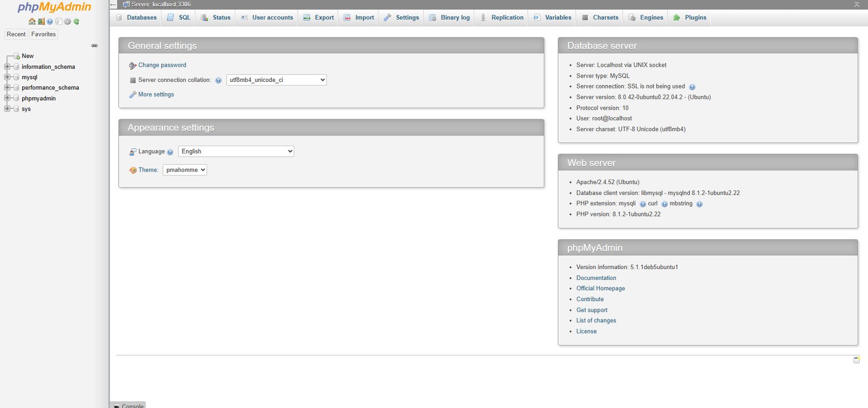Viewport: 868px width, 408px height.
Task: Open the Settings tab
Action: (401, 17)
